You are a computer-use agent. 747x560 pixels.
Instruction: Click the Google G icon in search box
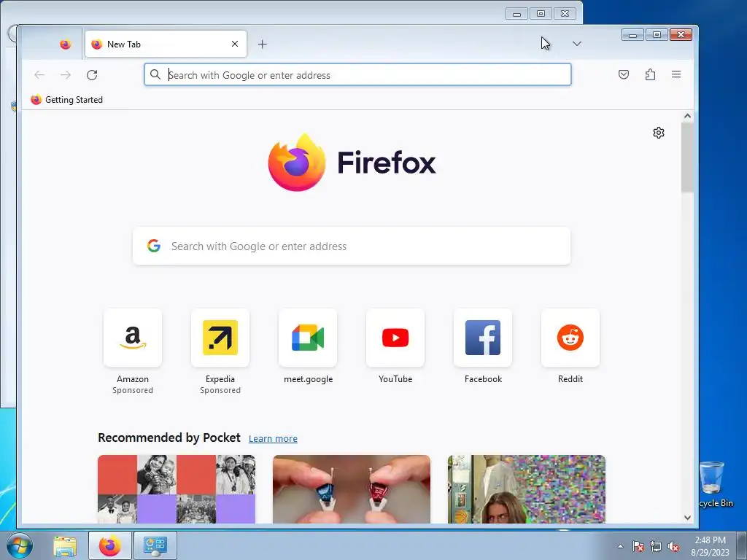click(x=153, y=246)
